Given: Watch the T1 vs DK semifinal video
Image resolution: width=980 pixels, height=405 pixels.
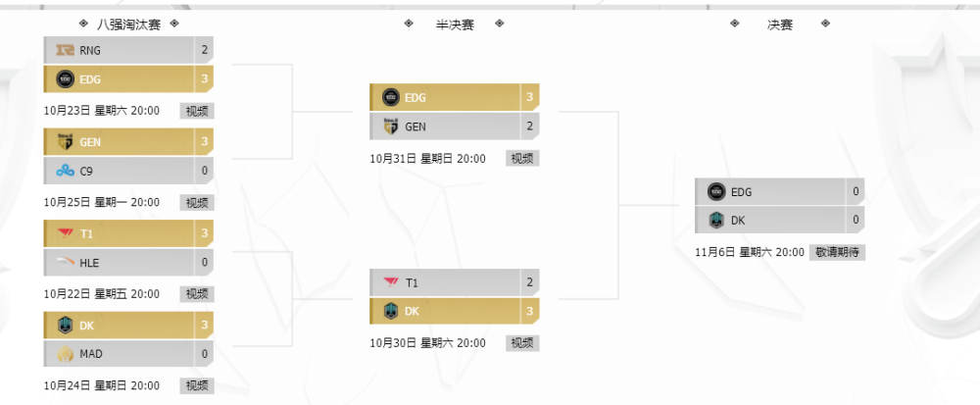Looking at the screenshot, I should pos(522,343).
